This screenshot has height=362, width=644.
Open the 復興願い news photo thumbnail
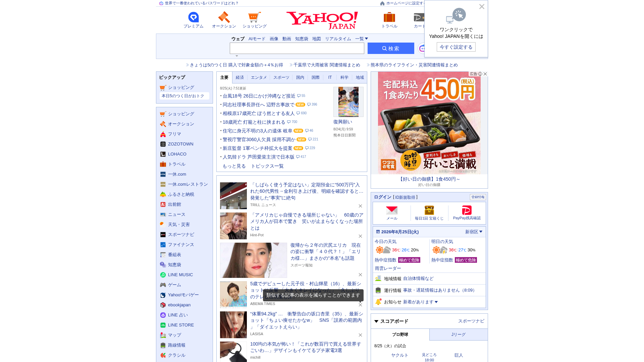click(348, 102)
